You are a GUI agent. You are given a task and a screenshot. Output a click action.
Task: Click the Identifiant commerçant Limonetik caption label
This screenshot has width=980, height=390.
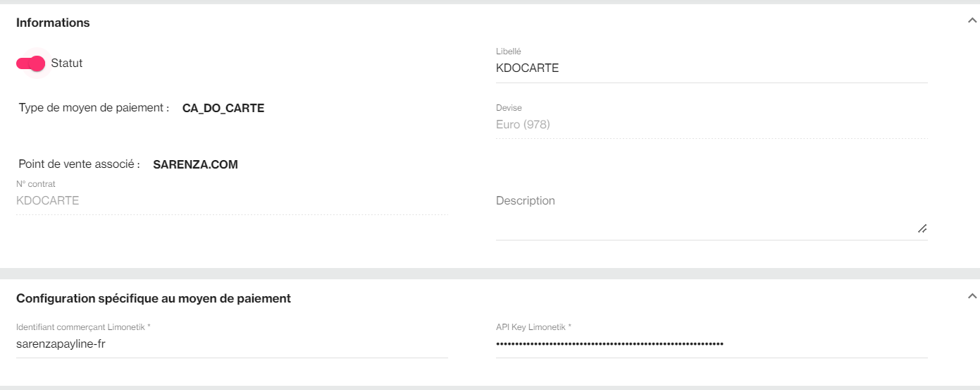tap(83, 327)
